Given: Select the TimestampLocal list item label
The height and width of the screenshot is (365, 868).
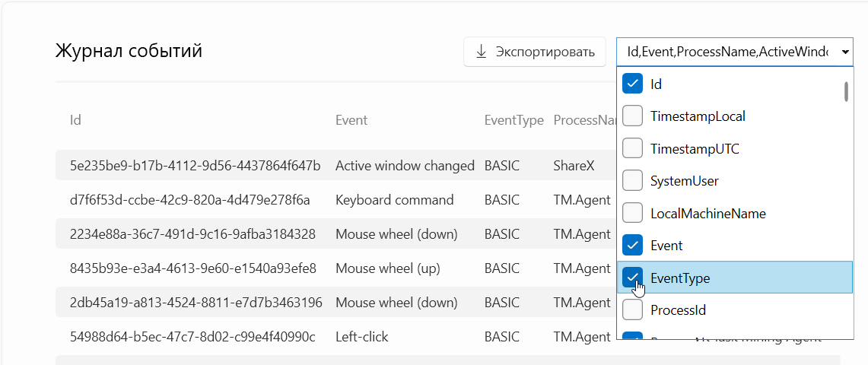Looking at the screenshot, I should click(x=698, y=116).
